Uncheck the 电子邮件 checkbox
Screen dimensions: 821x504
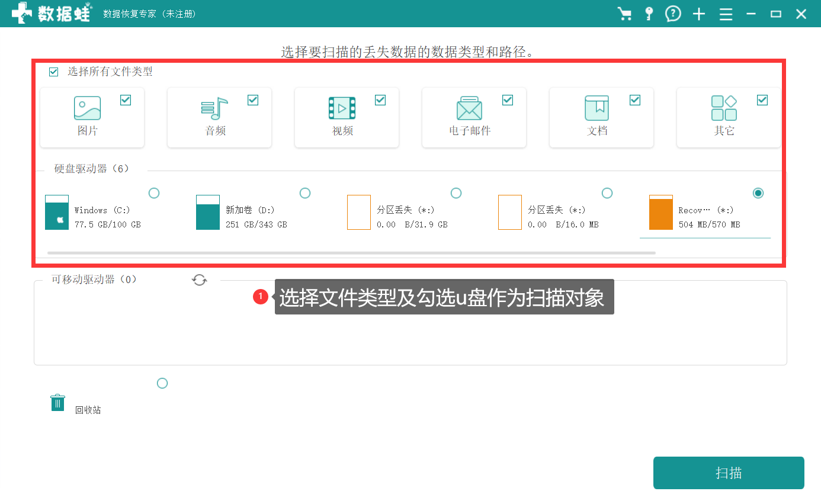click(x=508, y=100)
